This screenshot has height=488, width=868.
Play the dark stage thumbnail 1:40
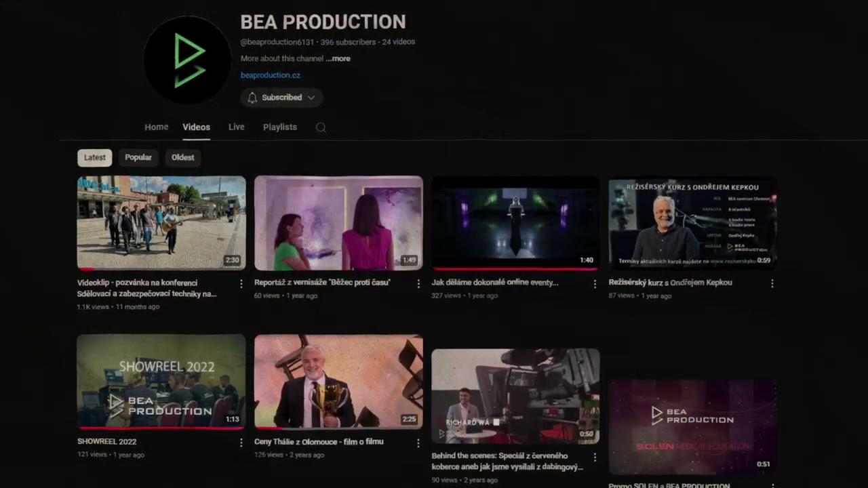coord(515,223)
